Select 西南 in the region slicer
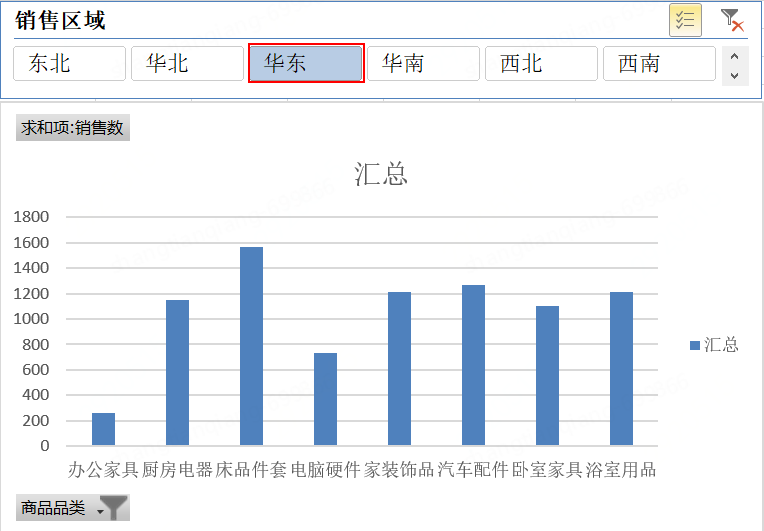This screenshot has height=531, width=764. click(x=659, y=63)
